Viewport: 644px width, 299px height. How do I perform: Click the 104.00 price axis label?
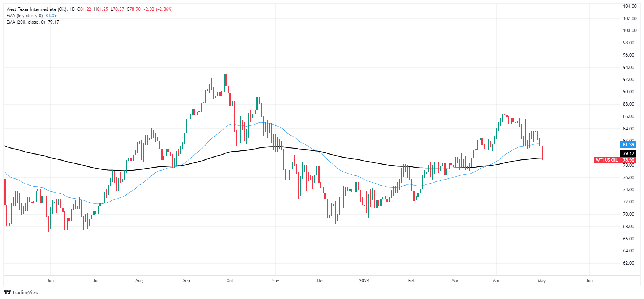point(629,6)
